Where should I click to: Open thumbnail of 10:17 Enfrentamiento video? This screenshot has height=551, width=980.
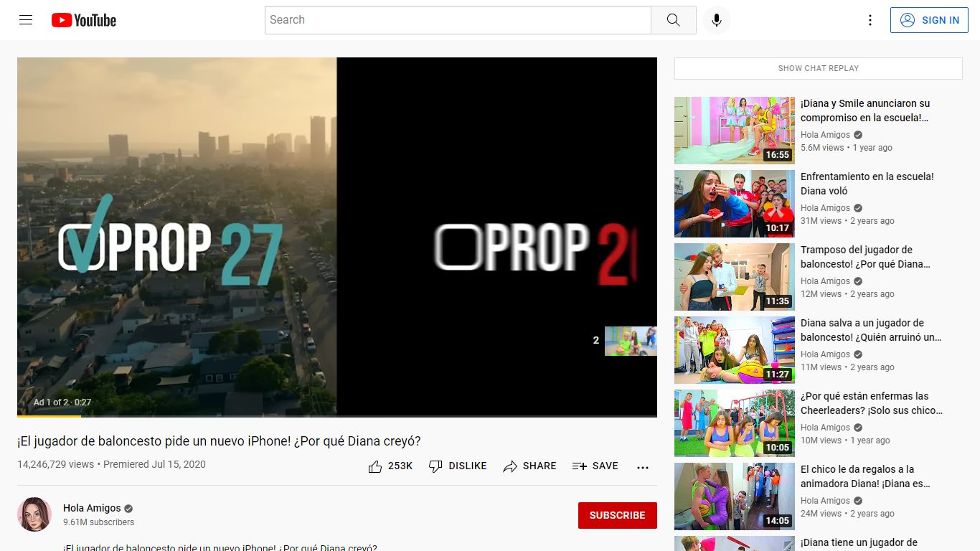tap(735, 204)
